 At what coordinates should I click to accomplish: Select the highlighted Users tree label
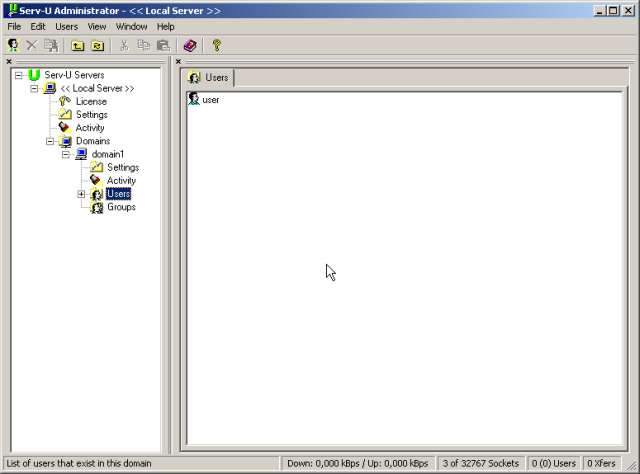(x=118, y=194)
